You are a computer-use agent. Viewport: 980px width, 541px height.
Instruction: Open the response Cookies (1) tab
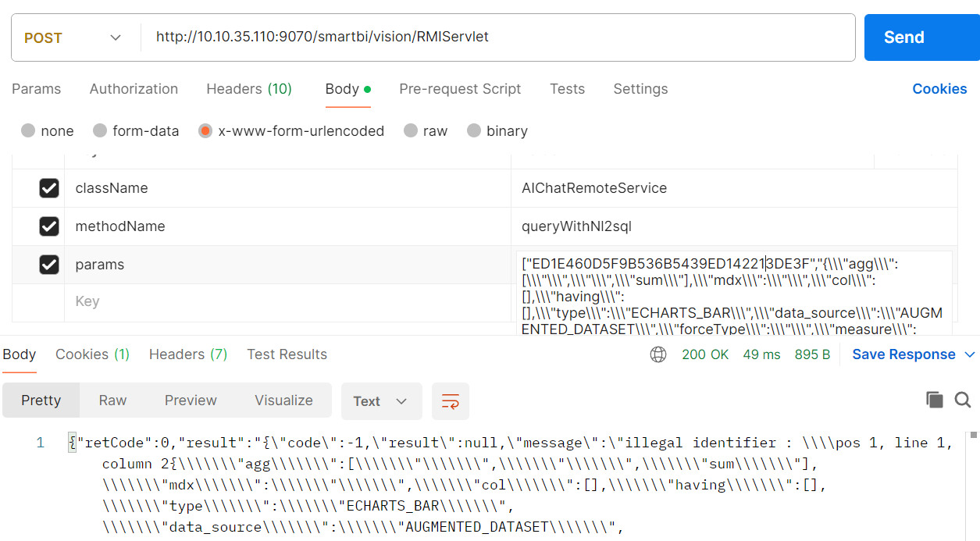(x=92, y=354)
